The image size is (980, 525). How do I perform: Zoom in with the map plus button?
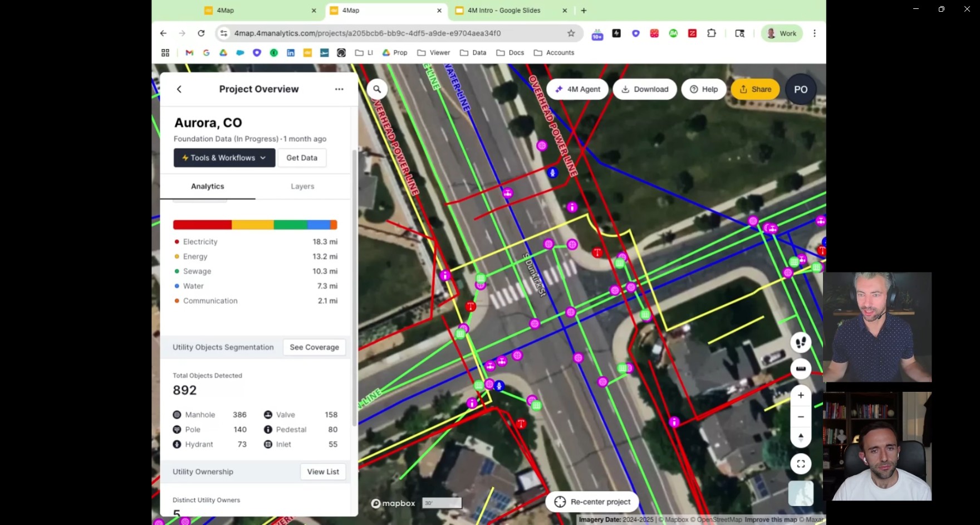coord(801,395)
